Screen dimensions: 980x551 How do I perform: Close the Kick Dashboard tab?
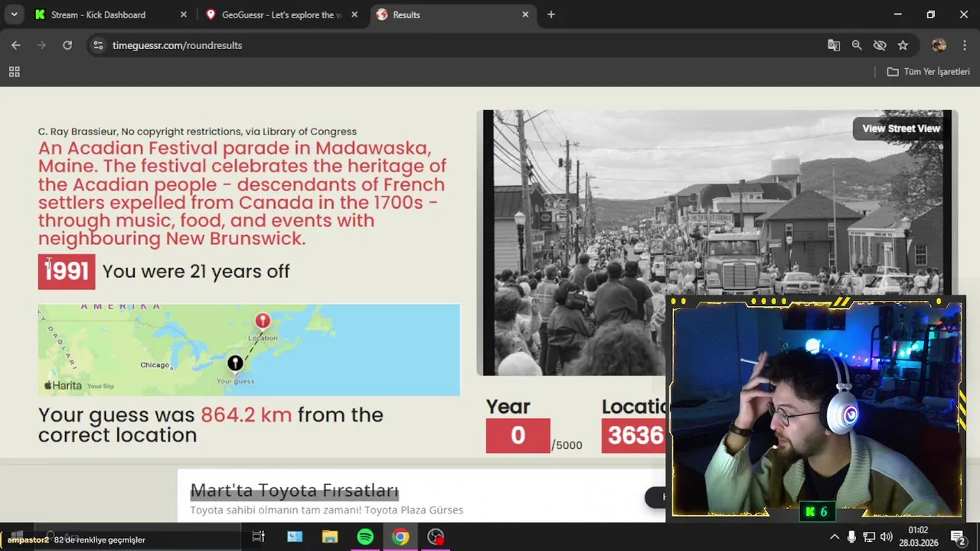point(184,15)
